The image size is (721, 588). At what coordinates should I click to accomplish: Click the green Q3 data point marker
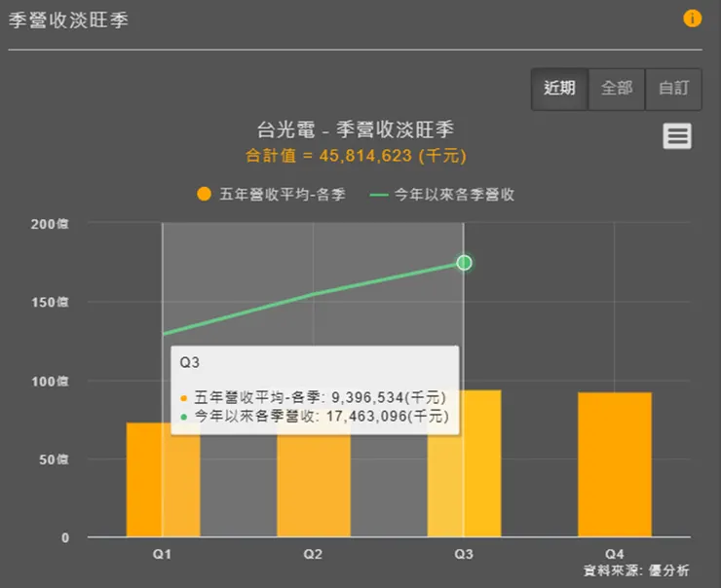coord(464,263)
